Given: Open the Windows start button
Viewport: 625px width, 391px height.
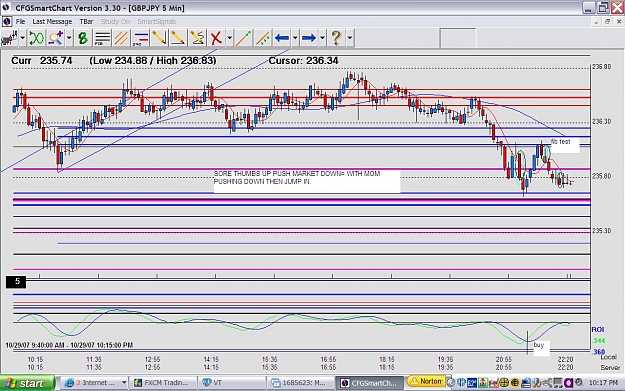Looking at the screenshot, I should pos(27,383).
